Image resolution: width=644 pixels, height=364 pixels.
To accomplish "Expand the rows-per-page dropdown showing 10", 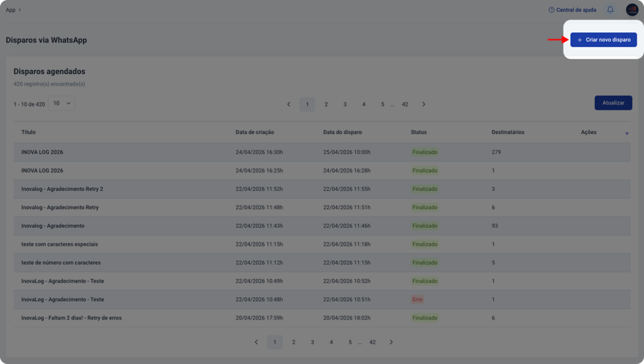I will (x=62, y=103).
